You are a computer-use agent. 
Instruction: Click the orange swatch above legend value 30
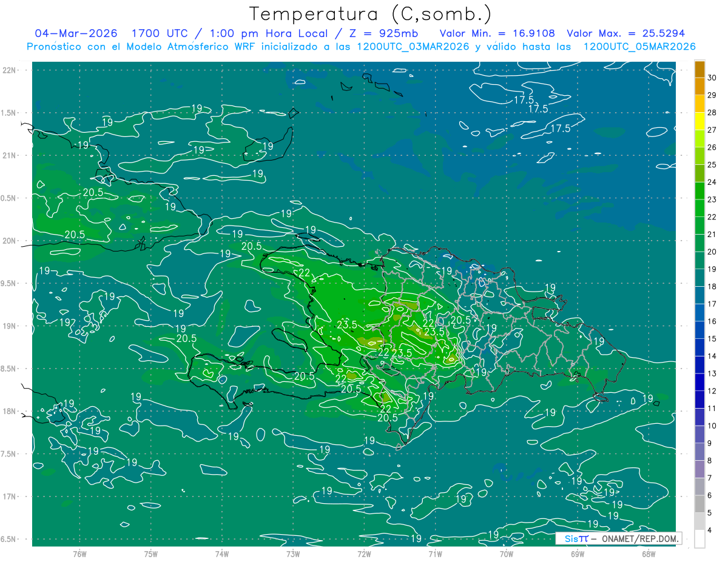point(700,69)
